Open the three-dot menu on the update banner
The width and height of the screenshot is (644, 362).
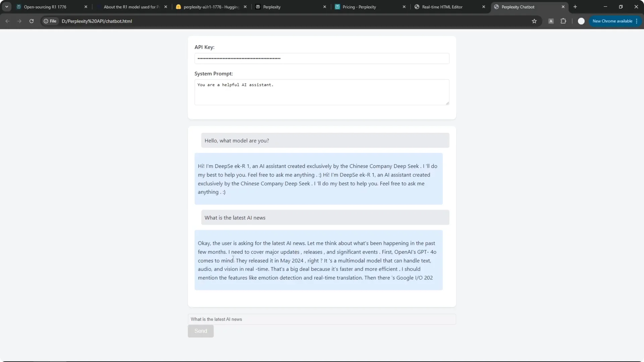tap(637, 21)
